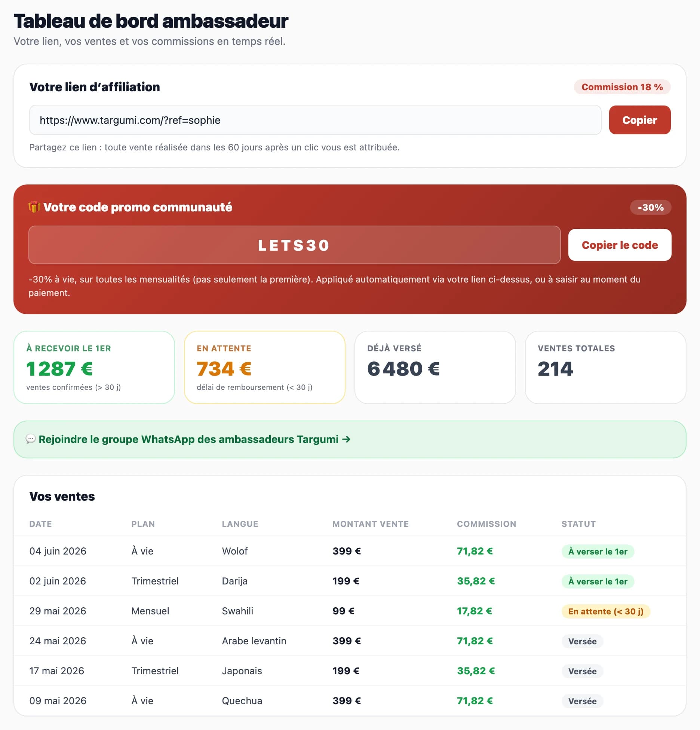The width and height of the screenshot is (700, 730).
Task: Click À vie plan in Quechua row
Action: pos(142,701)
